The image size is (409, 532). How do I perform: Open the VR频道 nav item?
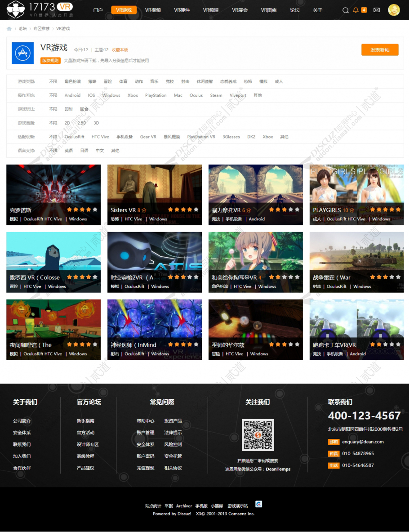point(211,10)
